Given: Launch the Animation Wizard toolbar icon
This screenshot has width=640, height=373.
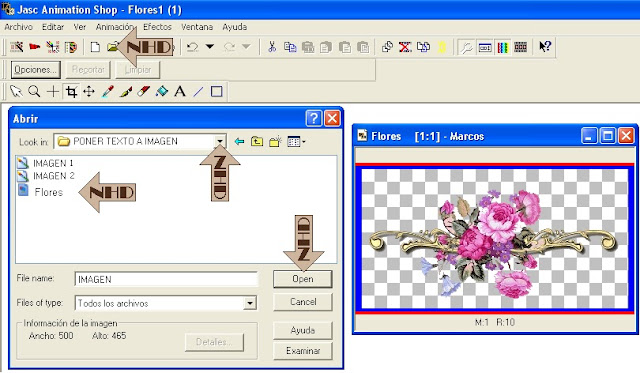Looking at the screenshot, I should point(16,47).
